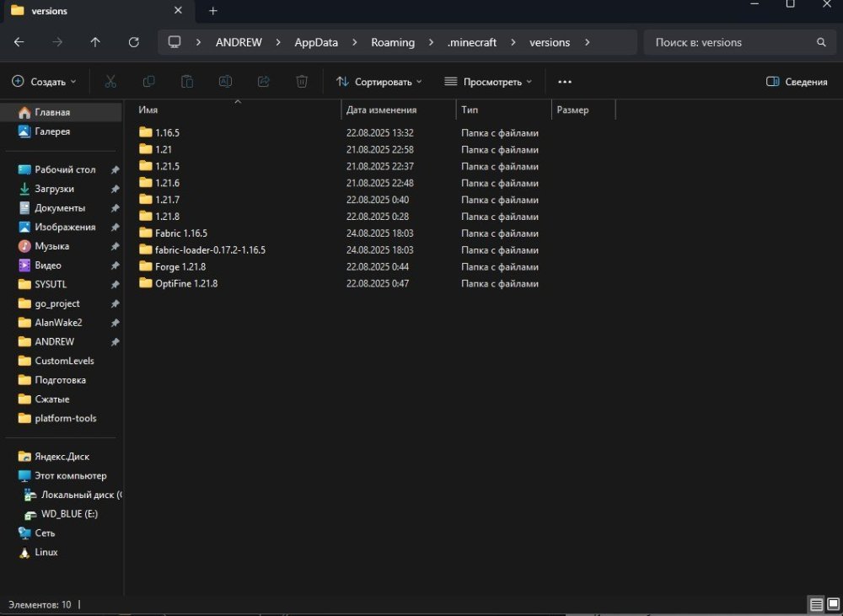The height and width of the screenshot is (616, 843).
Task: Open Загрузки in the sidebar
Action: click(x=62, y=189)
